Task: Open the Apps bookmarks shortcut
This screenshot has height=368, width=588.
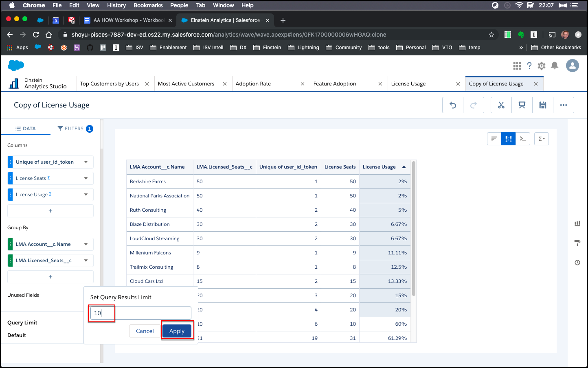Action: 18,48
